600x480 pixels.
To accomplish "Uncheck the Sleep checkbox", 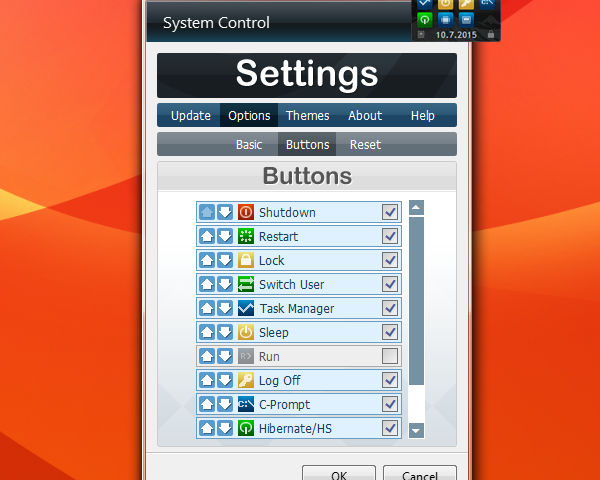I will click(390, 332).
